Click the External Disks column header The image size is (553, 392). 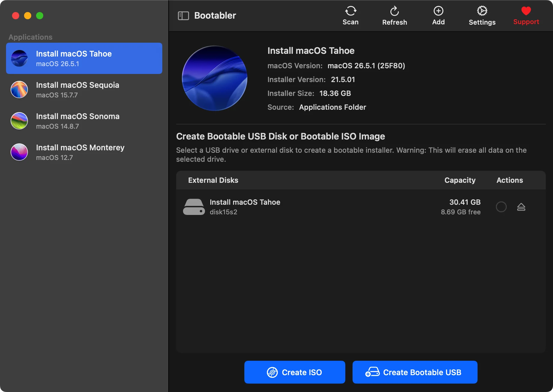pyautogui.click(x=213, y=180)
